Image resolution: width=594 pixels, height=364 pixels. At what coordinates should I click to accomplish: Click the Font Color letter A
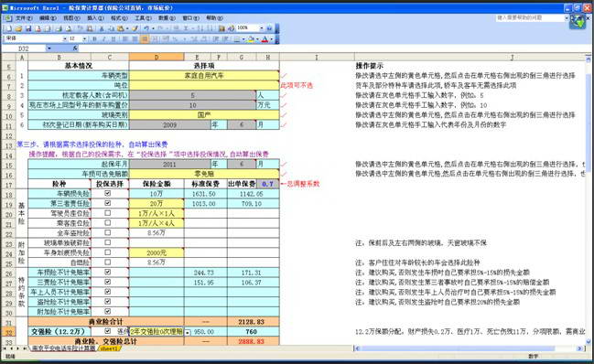pos(265,38)
